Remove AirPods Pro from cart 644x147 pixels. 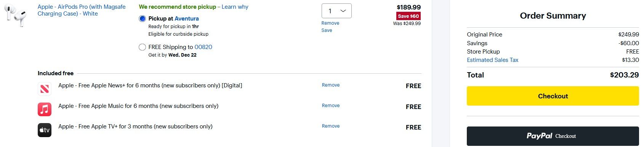[330, 23]
